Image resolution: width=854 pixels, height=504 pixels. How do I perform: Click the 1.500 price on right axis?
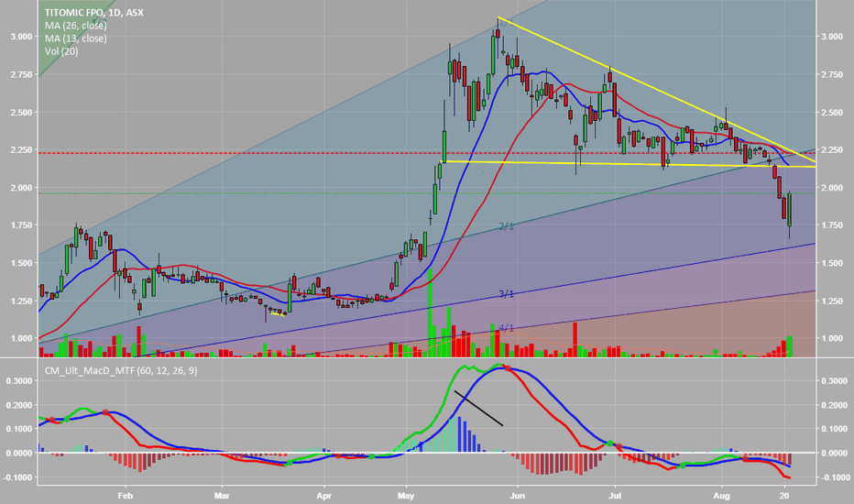832,263
